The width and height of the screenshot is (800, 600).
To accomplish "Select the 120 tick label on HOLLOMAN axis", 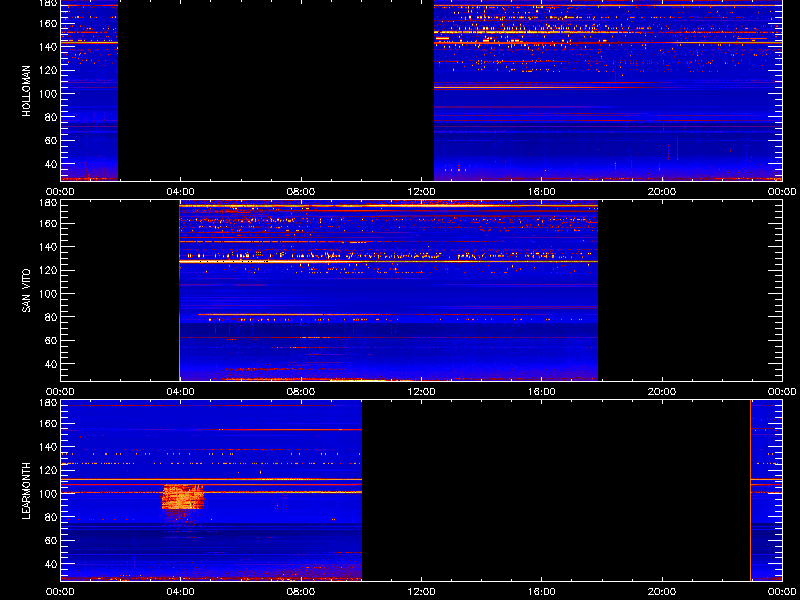I will point(49,70).
